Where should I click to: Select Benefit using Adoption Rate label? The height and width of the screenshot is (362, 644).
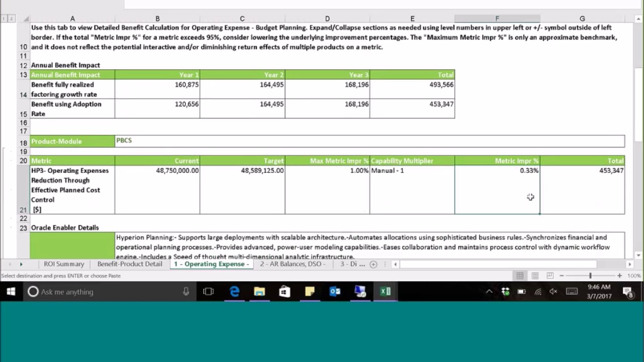tap(72, 109)
